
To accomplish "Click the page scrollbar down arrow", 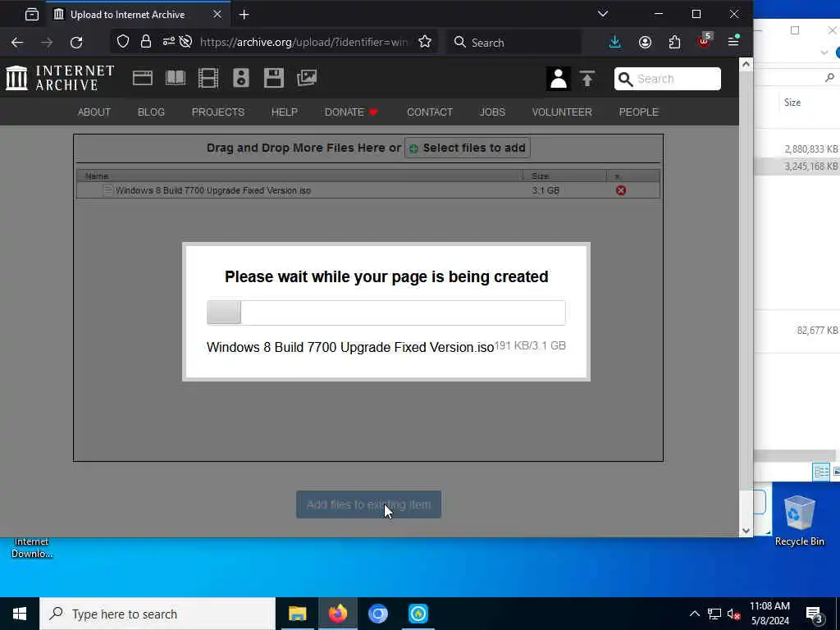I will (746, 531).
